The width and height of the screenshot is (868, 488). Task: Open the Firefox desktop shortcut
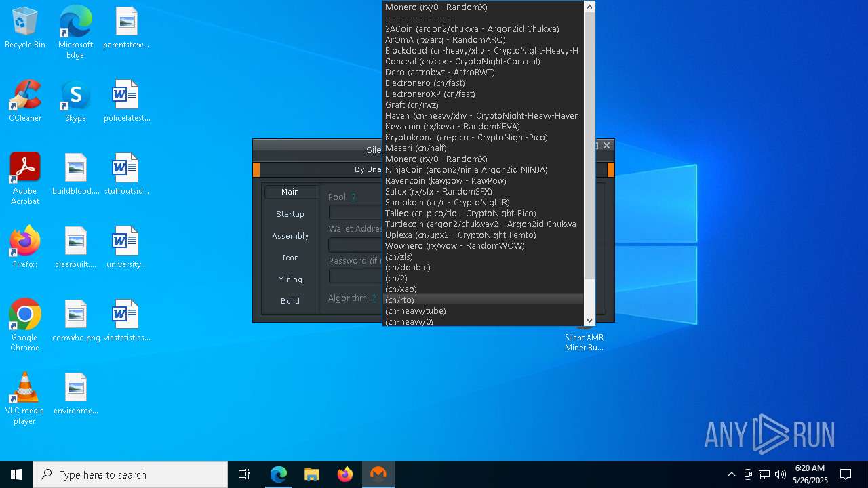[25, 248]
